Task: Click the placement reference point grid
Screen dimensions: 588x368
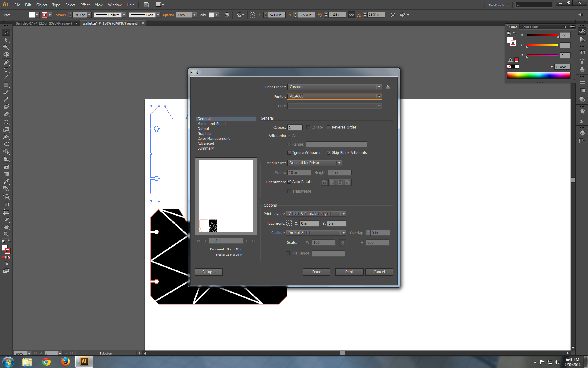Action: (x=289, y=223)
